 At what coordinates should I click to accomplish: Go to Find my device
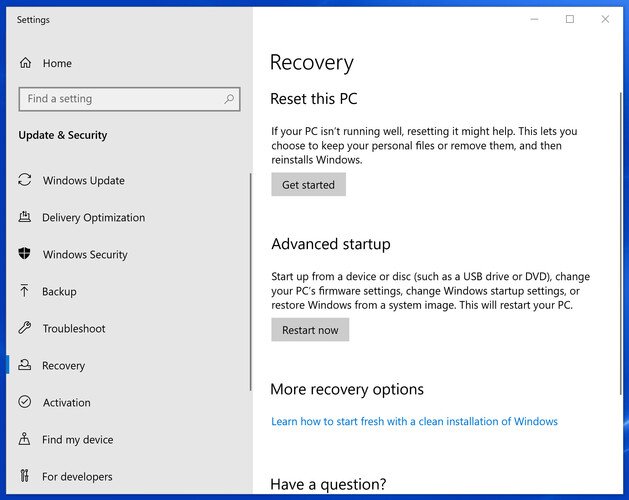[77, 440]
